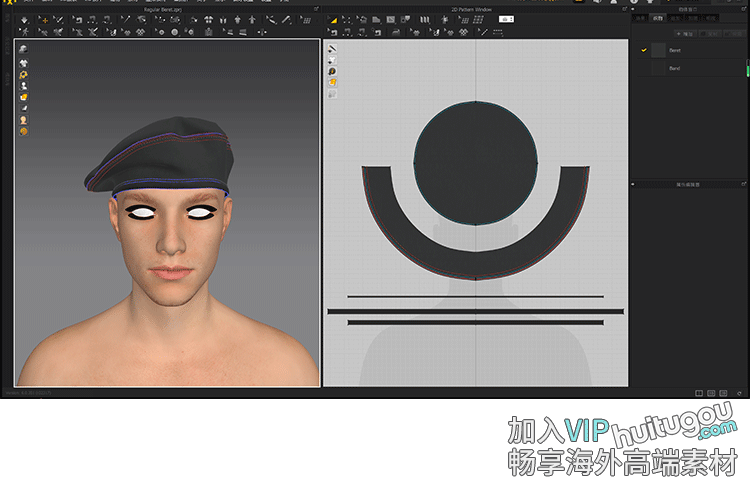Switch to the highlighted fabric tab in object browser
This screenshot has height=480, width=750.
657,18
